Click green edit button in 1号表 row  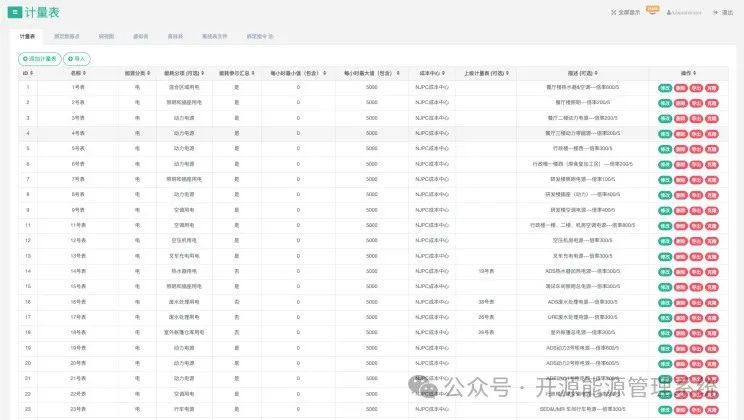click(665, 88)
